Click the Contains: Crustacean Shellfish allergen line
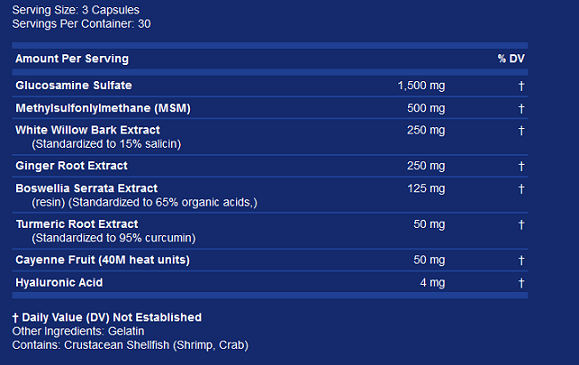Image resolution: width=579 pixels, height=365 pixels. point(130,345)
